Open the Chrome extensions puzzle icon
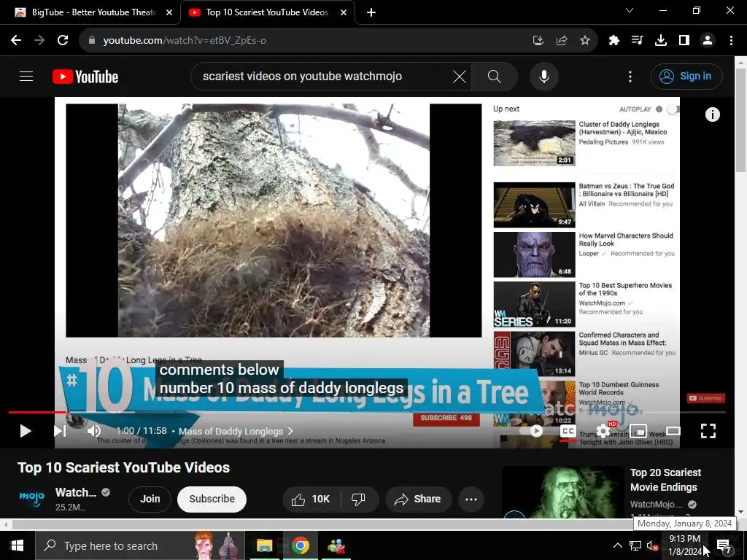This screenshot has height=560, width=747. click(x=614, y=41)
